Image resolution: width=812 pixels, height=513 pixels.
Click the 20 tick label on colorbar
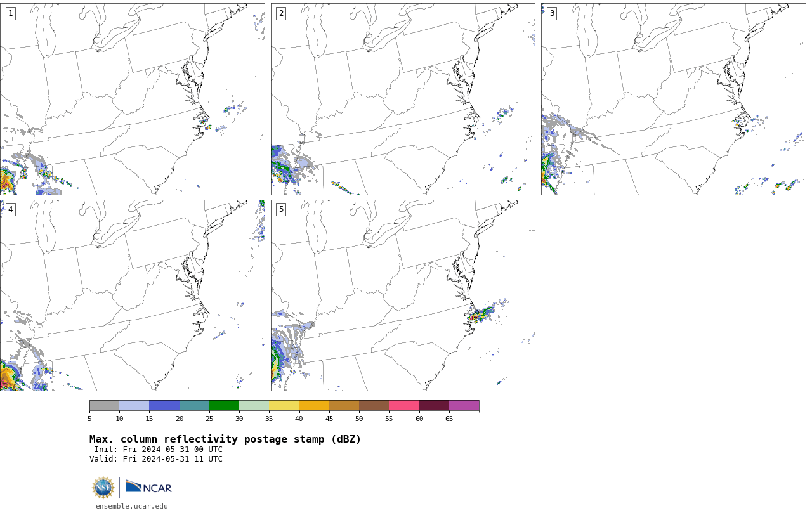[180, 419]
